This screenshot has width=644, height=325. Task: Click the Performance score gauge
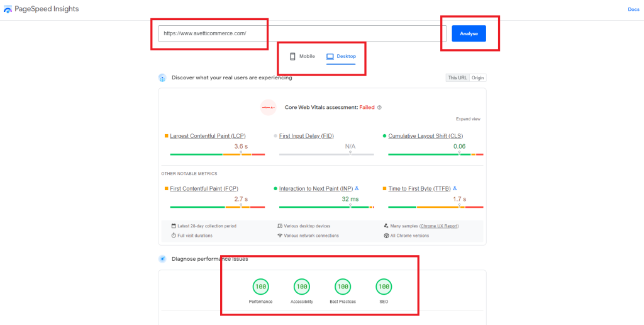260,287
